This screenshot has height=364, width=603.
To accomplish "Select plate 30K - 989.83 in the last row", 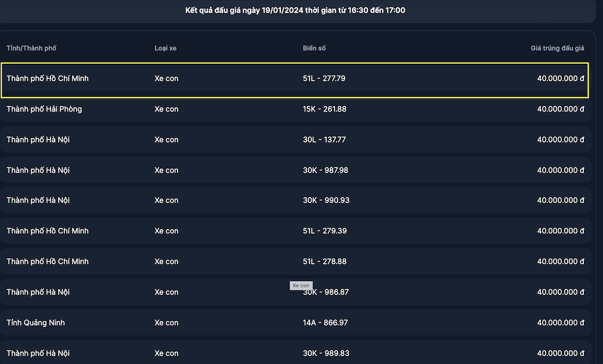I will pos(326,353).
